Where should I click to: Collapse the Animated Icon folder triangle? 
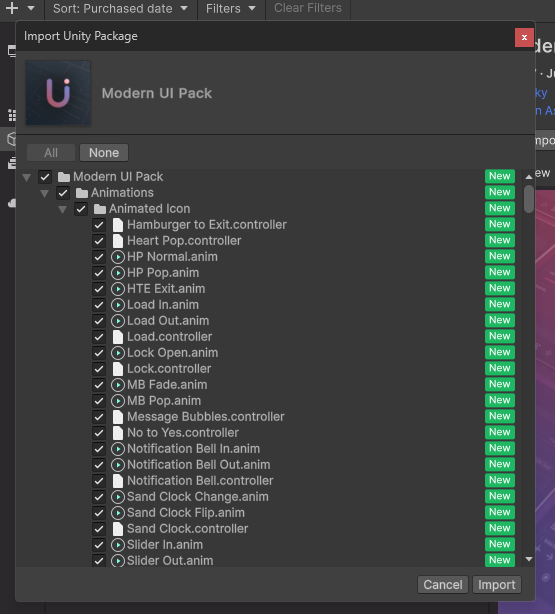(x=63, y=209)
